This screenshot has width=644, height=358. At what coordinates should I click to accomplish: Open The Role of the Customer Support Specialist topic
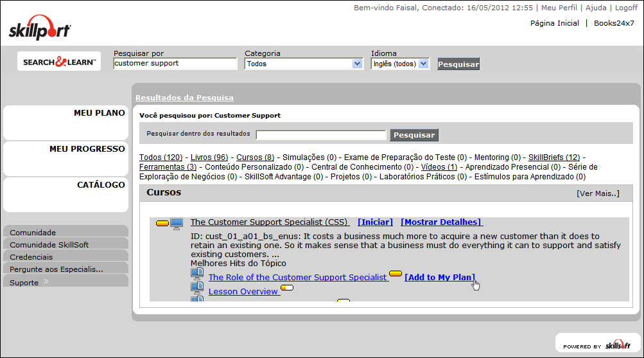297,278
